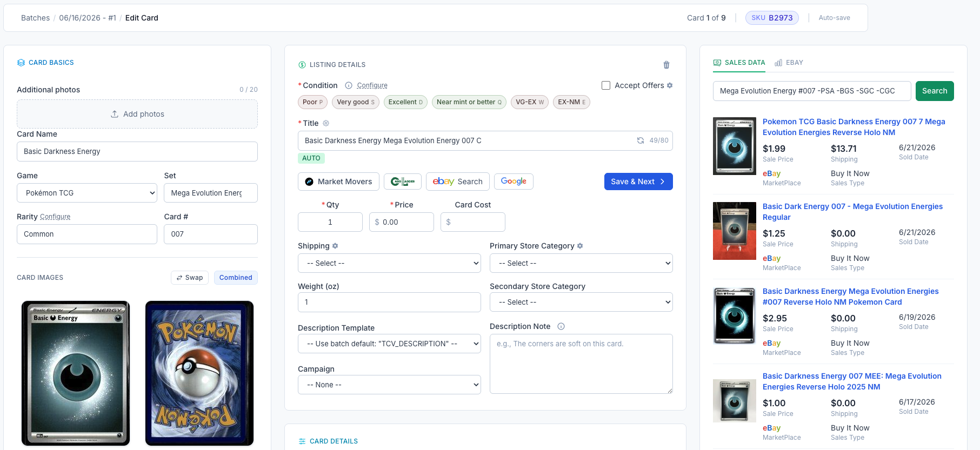Screen dimensions: 980x450
Task: Open the Campaign dropdown
Action: 389,385
